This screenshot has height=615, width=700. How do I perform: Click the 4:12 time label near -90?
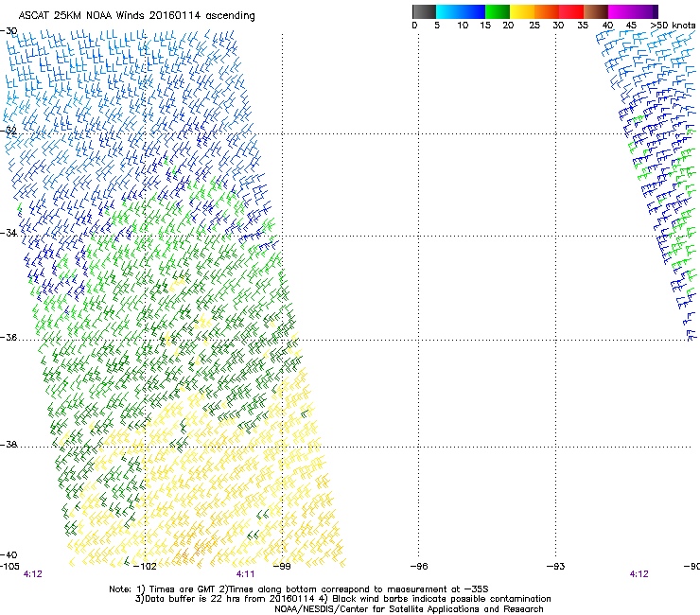[x=639, y=574]
